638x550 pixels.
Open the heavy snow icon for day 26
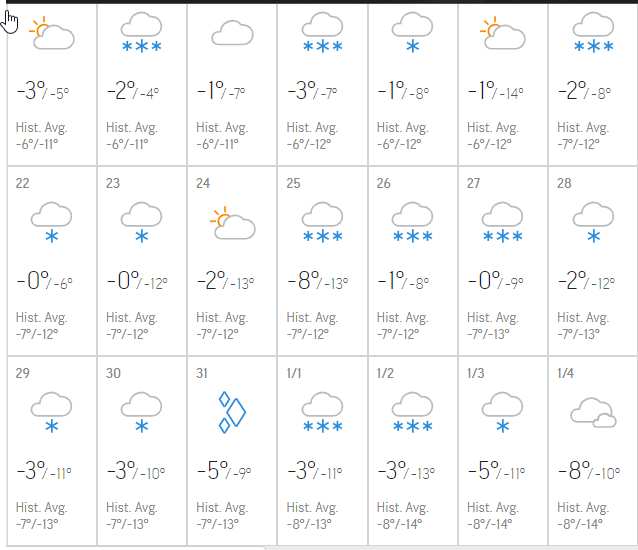(412, 222)
